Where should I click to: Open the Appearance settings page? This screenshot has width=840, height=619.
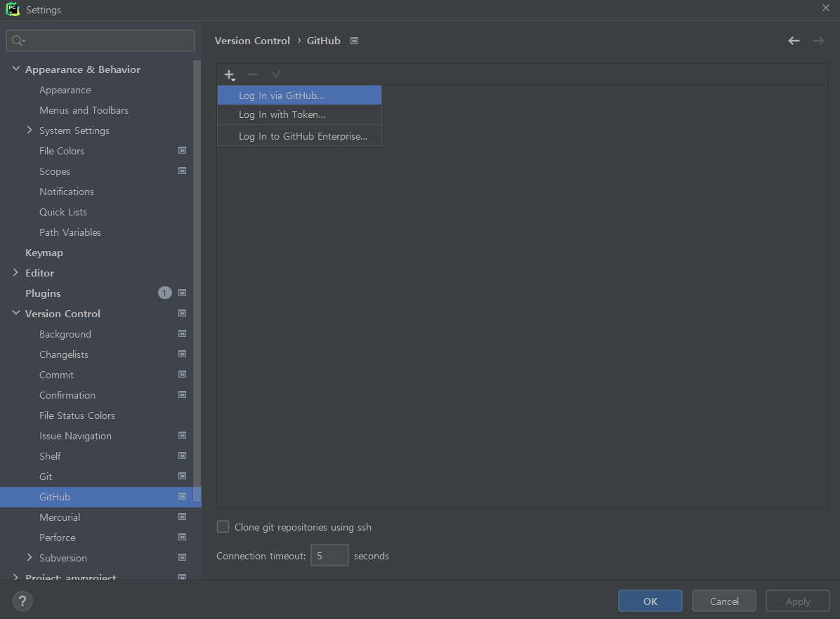[x=65, y=90]
